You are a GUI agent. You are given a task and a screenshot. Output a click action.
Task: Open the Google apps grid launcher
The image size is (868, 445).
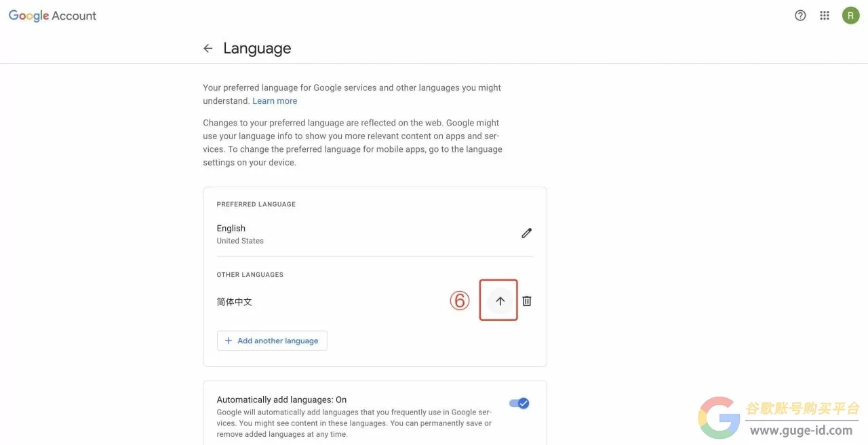[825, 16]
